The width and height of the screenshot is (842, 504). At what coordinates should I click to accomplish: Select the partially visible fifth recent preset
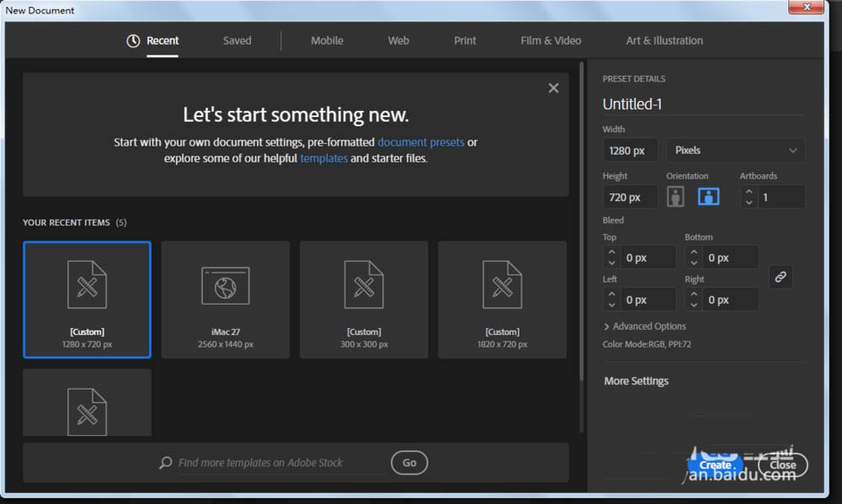tap(87, 402)
